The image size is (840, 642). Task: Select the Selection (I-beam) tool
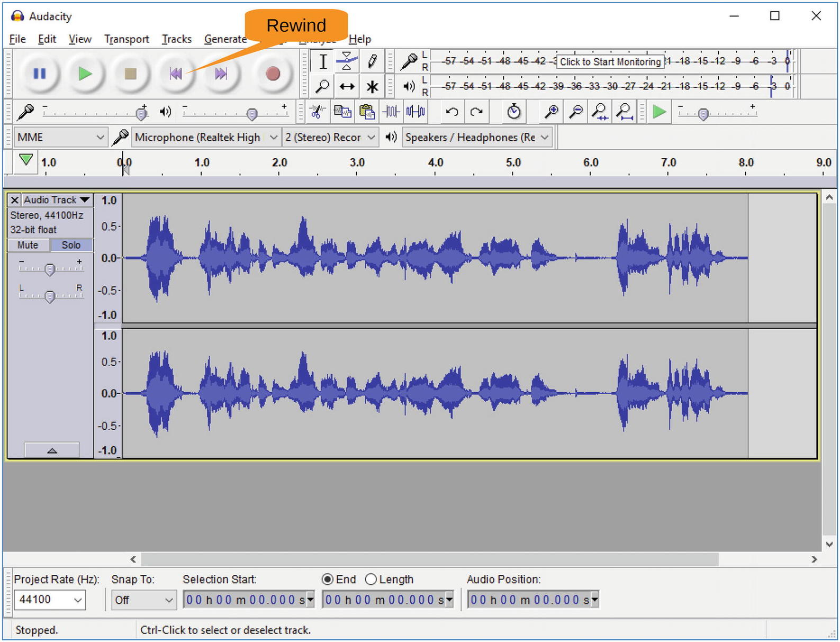[322, 61]
